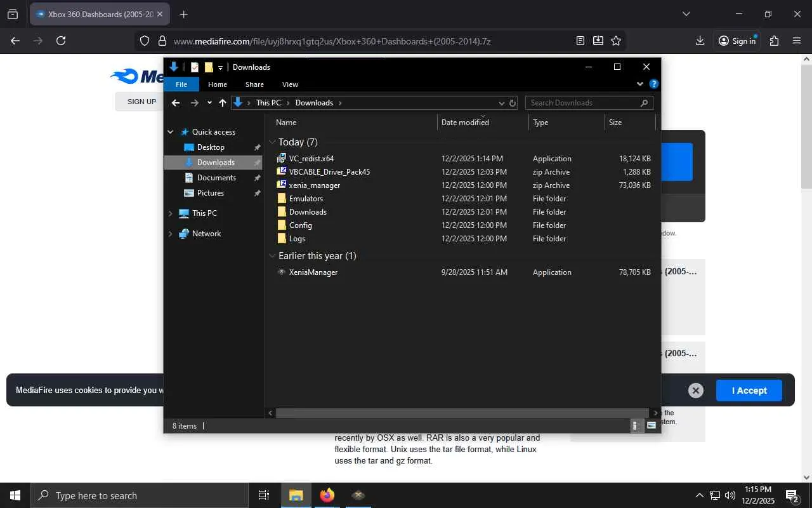Click the site security padlock icon

point(162,41)
